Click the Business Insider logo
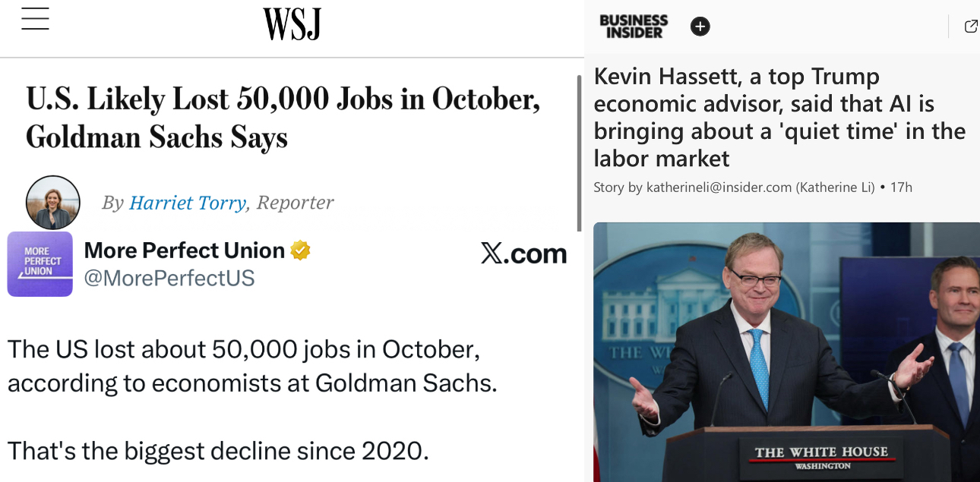The width and height of the screenshot is (980, 482). pos(634,27)
